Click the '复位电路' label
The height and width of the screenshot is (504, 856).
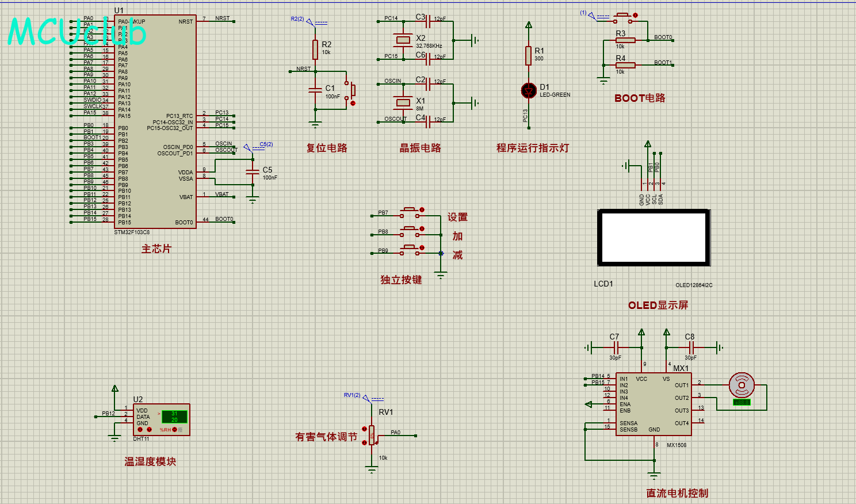point(327,148)
